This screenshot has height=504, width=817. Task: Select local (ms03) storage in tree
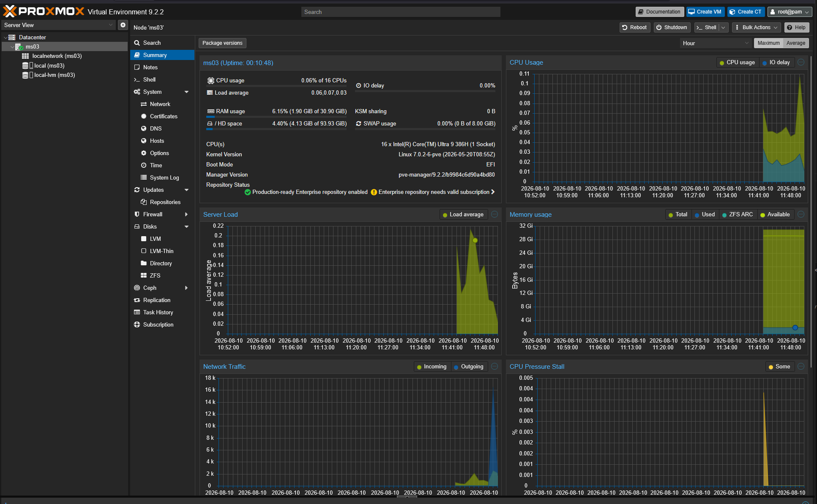[49, 65]
